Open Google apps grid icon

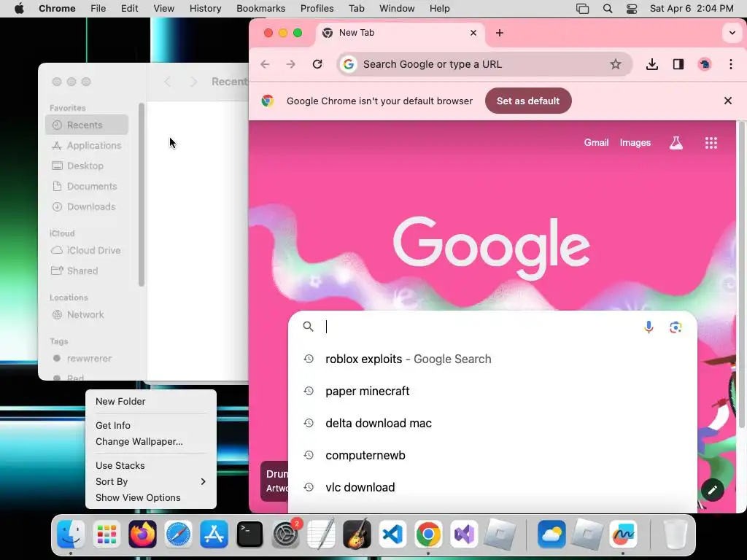(711, 143)
